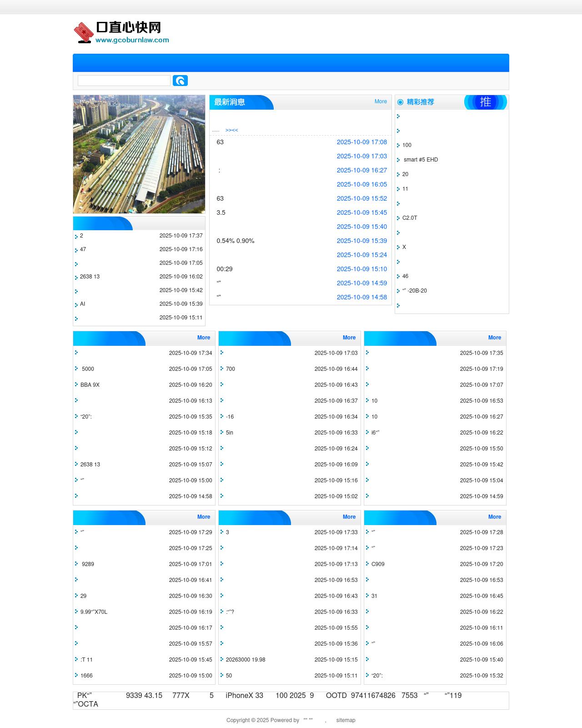Click the arrow bullet beside 'smart #5 EHD'

coord(398,160)
